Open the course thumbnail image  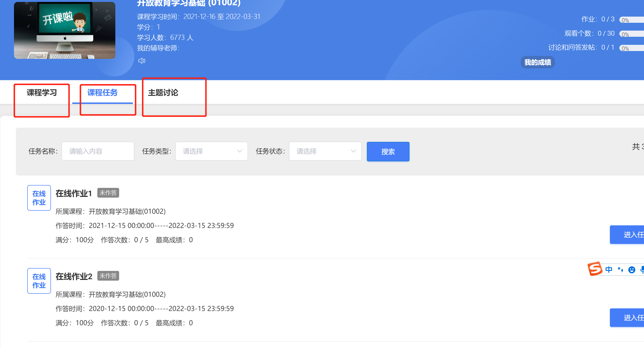[x=64, y=30]
